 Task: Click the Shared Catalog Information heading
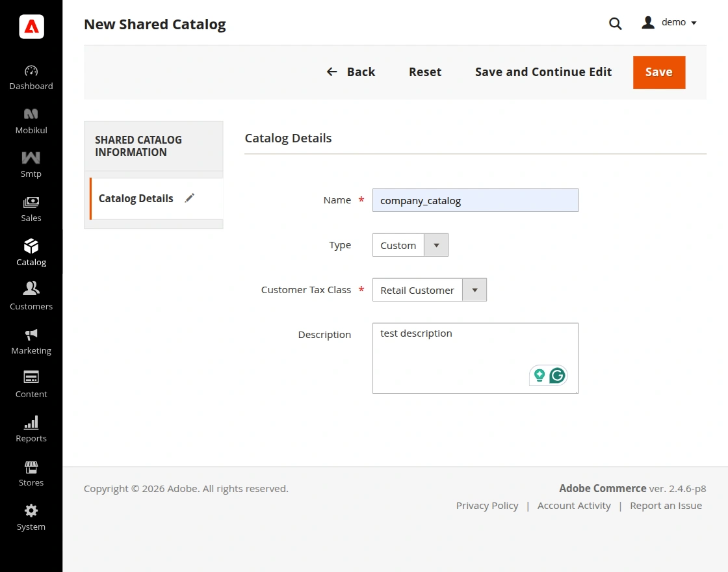pyautogui.click(x=138, y=146)
